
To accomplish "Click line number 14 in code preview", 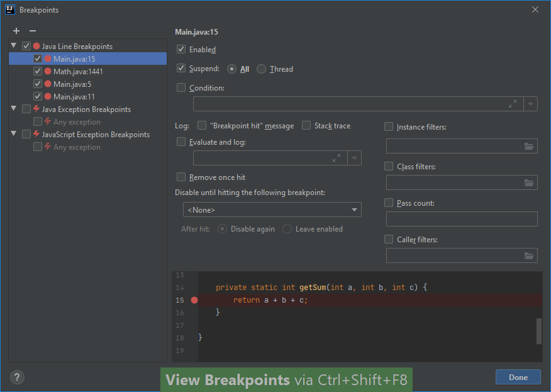I will [x=179, y=288].
